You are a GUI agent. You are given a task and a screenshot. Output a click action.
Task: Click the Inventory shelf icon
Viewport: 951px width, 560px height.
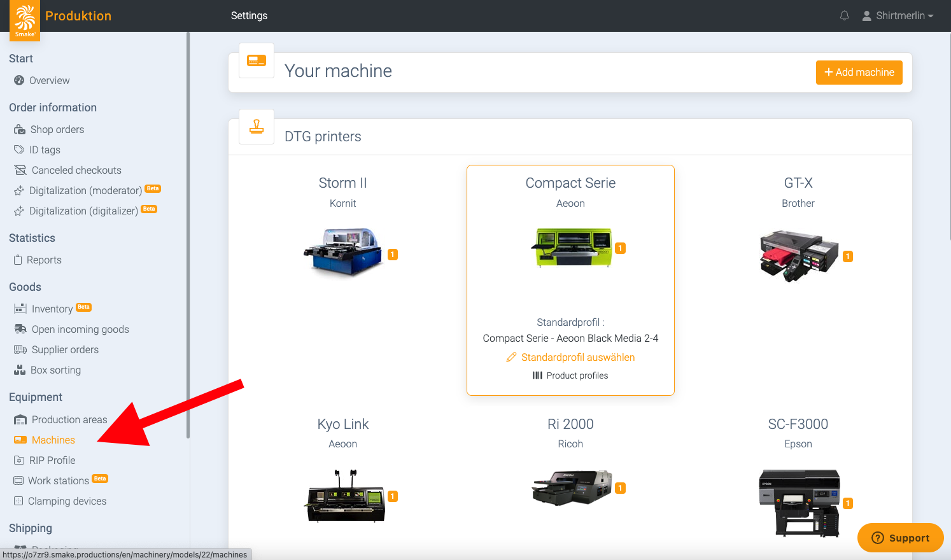(20, 309)
